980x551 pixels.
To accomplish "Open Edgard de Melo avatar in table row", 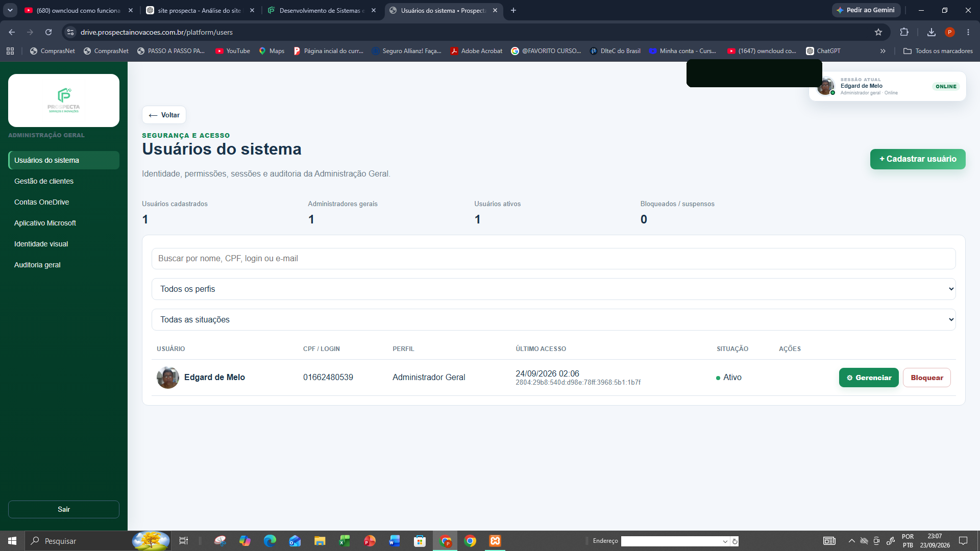I will [168, 378].
